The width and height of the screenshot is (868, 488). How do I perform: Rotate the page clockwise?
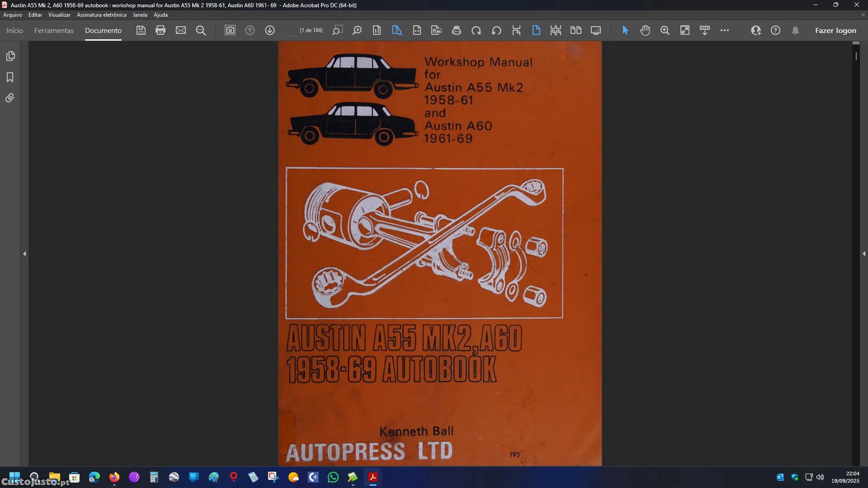[476, 30]
